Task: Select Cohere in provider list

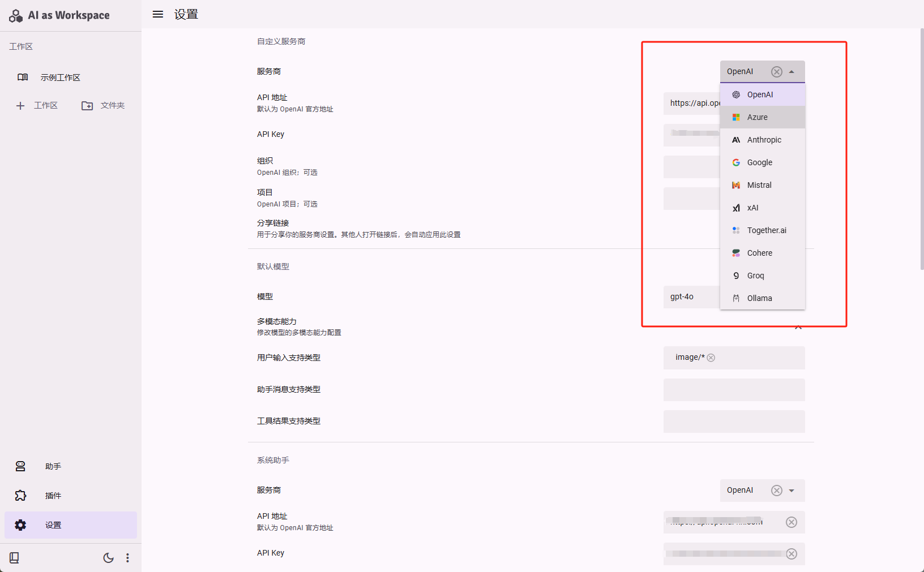Action: (763, 253)
